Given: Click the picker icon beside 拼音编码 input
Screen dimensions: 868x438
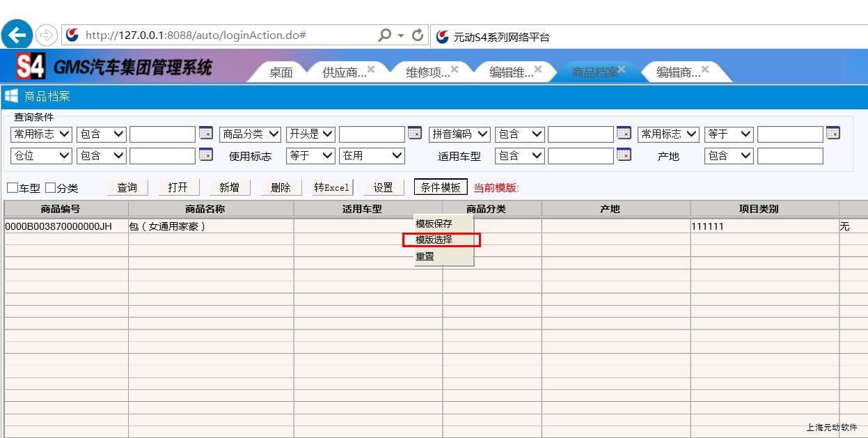Looking at the screenshot, I should coord(624,133).
